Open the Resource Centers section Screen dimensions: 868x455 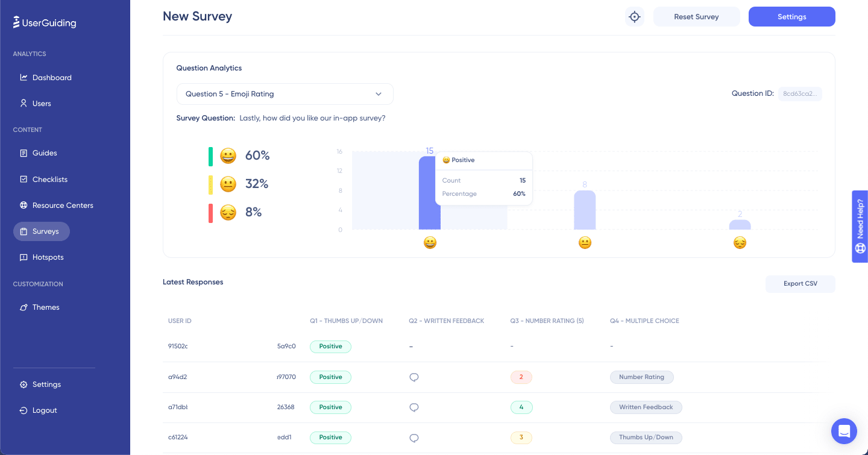coord(63,205)
